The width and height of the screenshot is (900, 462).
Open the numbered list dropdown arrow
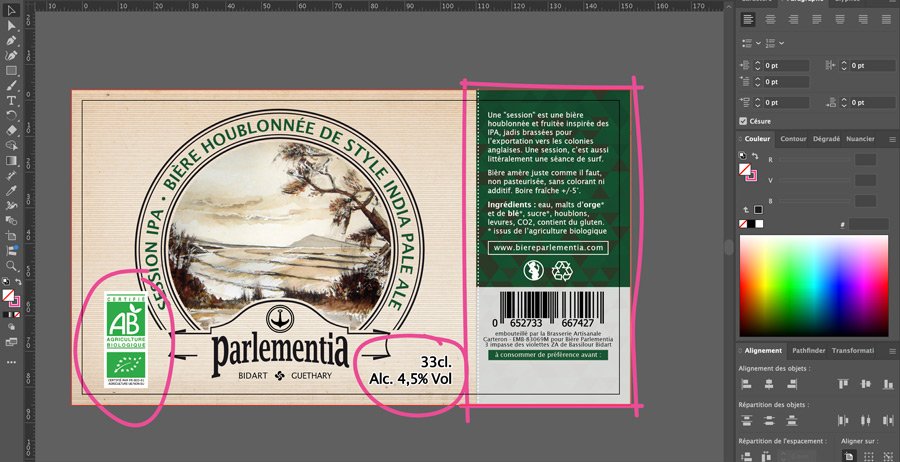click(782, 43)
